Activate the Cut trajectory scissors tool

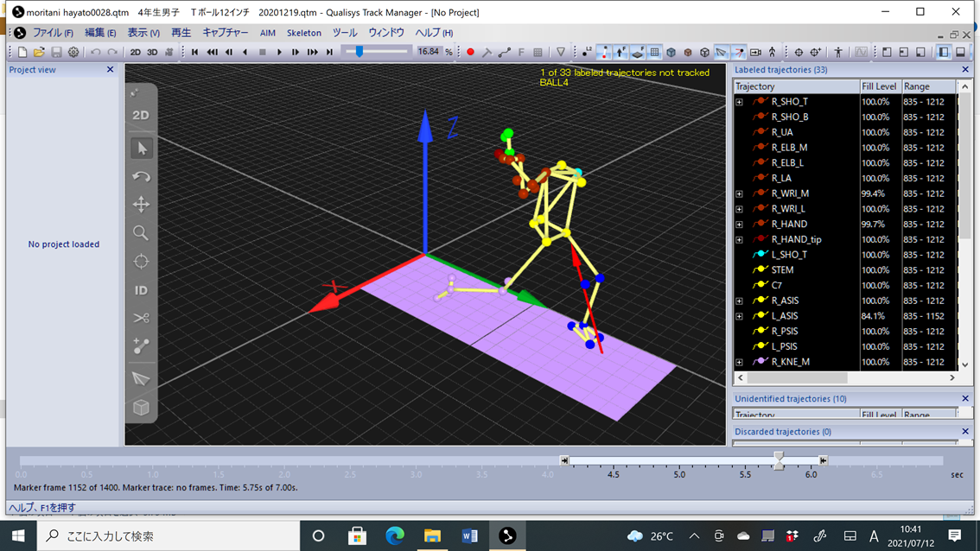click(x=141, y=319)
